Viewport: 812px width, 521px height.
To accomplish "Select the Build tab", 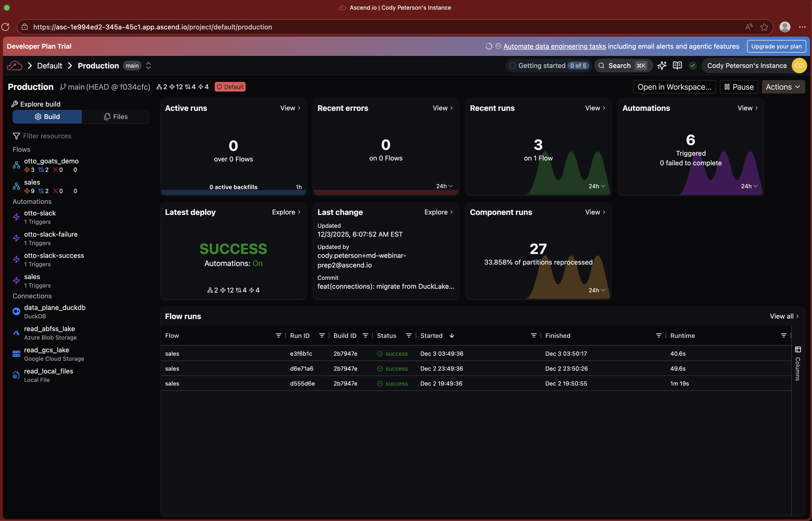I will click(x=47, y=117).
